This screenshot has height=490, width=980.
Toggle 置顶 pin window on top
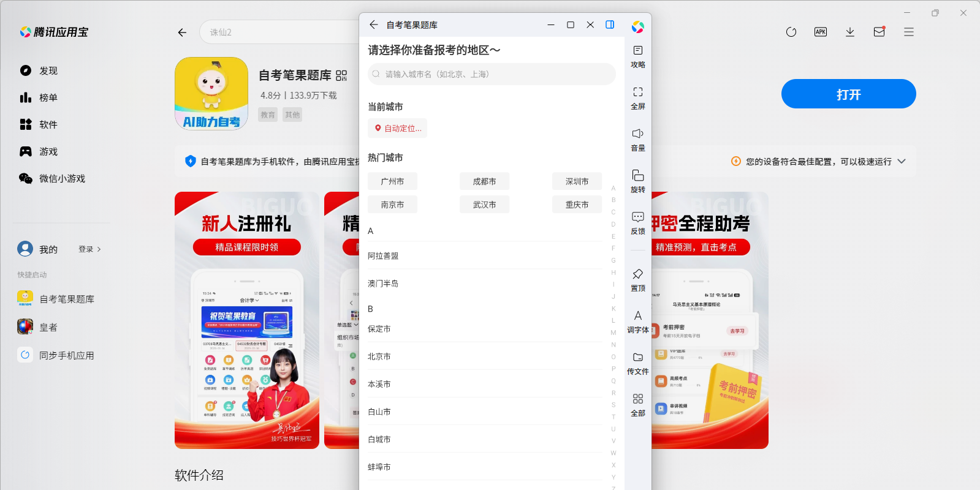click(637, 280)
